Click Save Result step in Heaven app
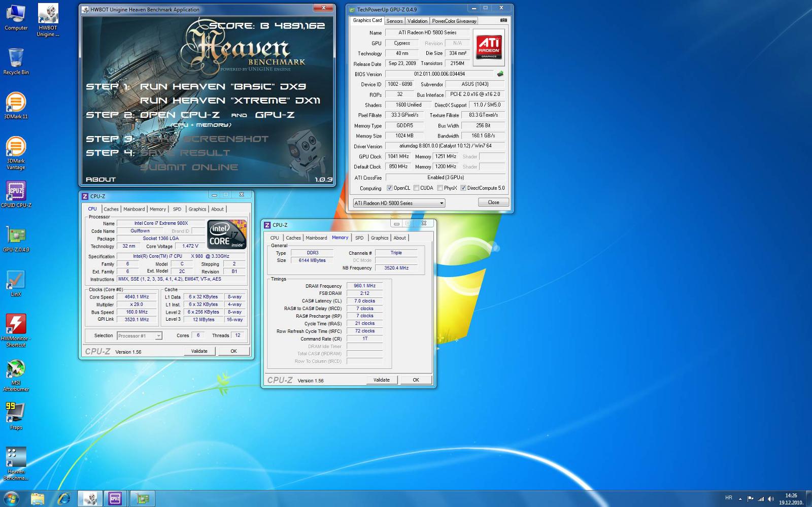The image size is (812, 507). coord(185,153)
